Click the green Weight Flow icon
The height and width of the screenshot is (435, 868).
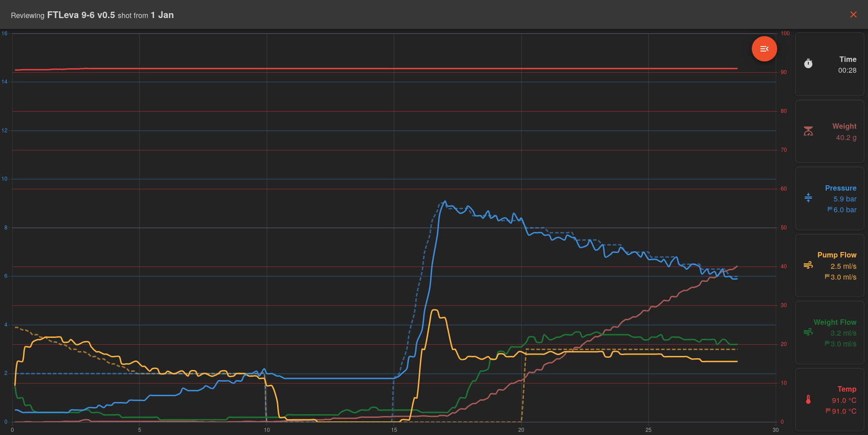point(808,332)
